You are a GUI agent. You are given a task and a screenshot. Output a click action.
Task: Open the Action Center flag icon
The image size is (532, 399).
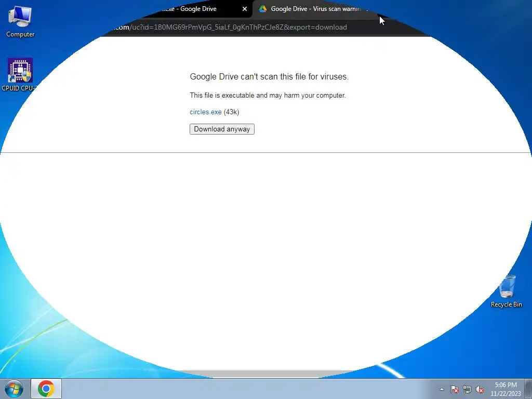(x=455, y=389)
